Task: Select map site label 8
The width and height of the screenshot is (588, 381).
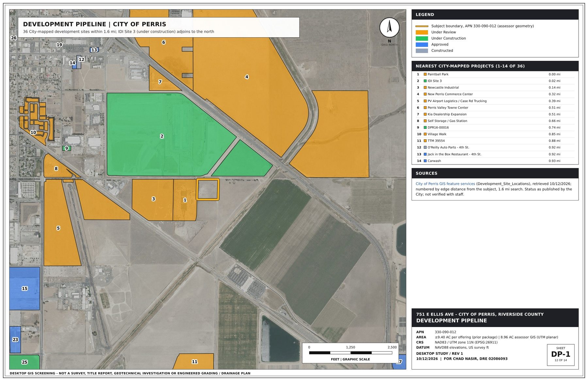Action: click(56, 168)
